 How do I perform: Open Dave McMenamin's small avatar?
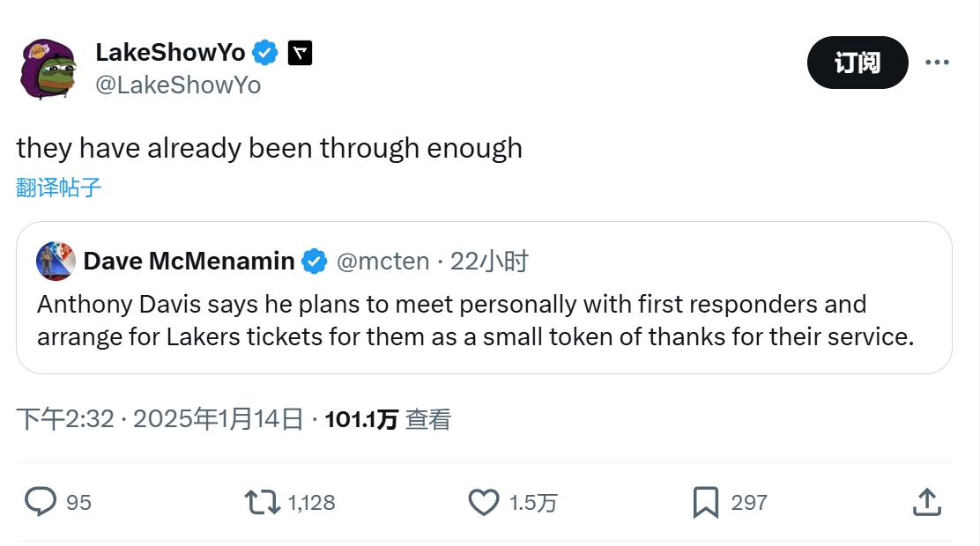pos(56,262)
